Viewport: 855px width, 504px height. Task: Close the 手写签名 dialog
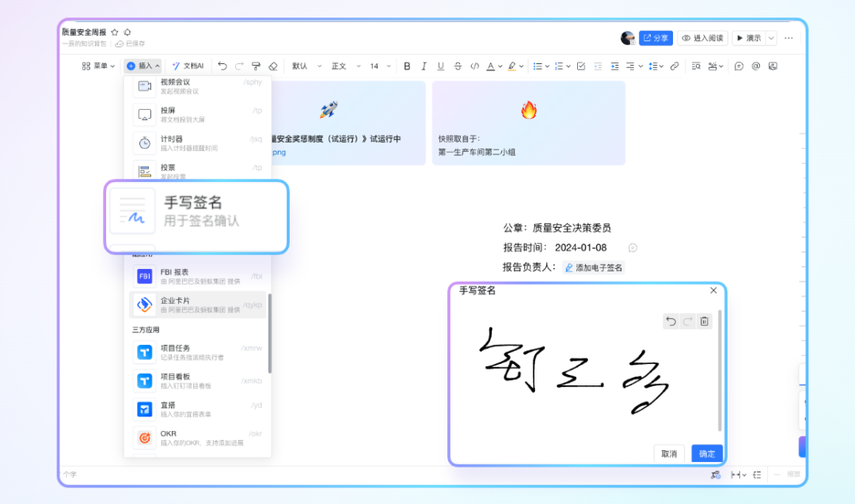coord(713,290)
